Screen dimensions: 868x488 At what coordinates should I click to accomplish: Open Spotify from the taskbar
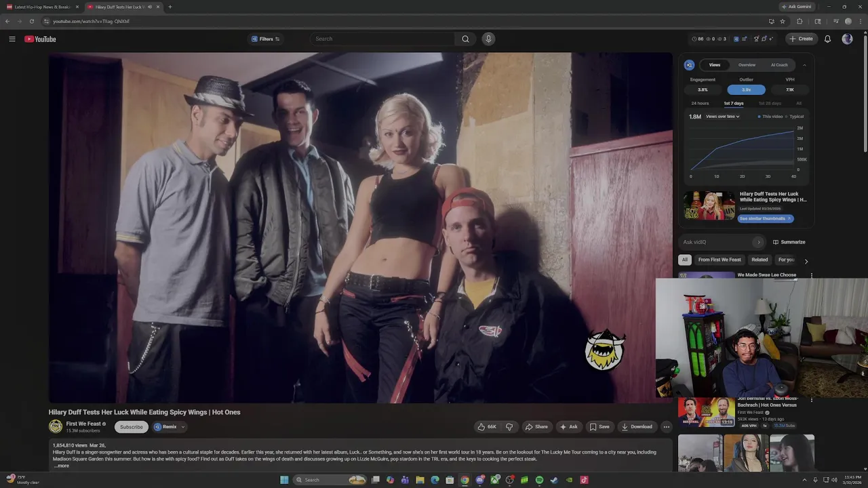539,480
